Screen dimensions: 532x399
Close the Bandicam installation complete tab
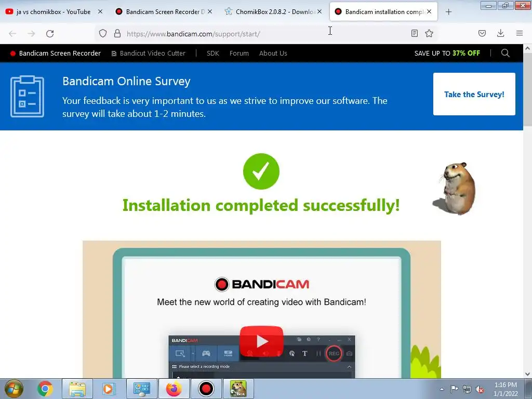pyautogui.click(x=429, y=11)
